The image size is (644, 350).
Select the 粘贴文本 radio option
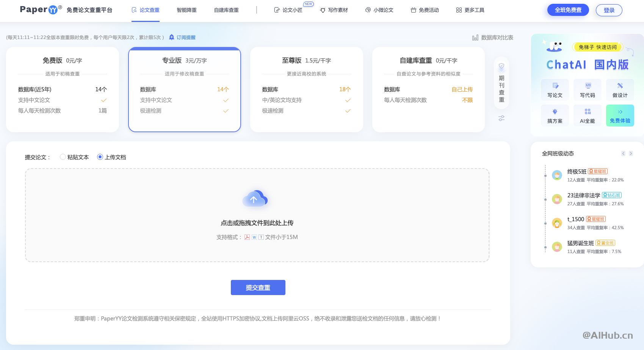63,157
